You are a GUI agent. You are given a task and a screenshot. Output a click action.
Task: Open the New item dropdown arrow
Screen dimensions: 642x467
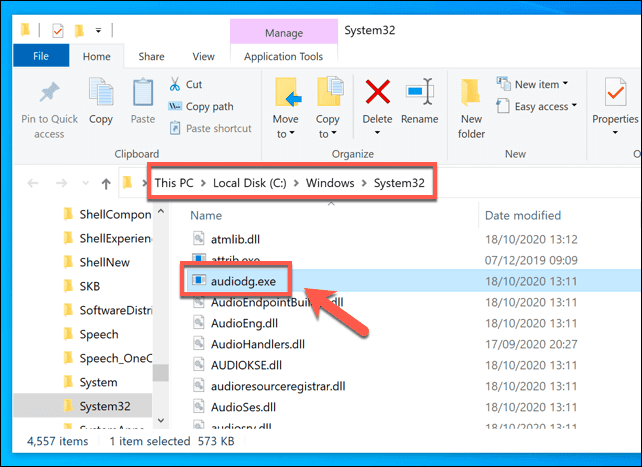565,83
